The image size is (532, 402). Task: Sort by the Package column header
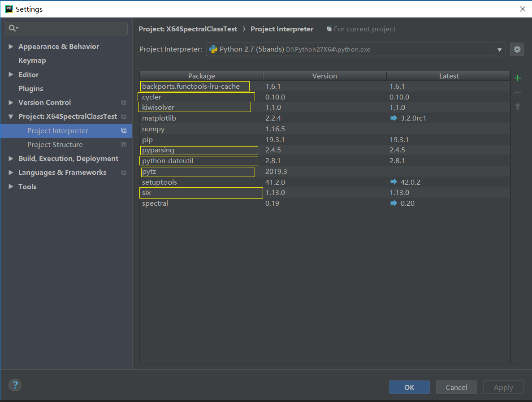click(x=202, y=76)
